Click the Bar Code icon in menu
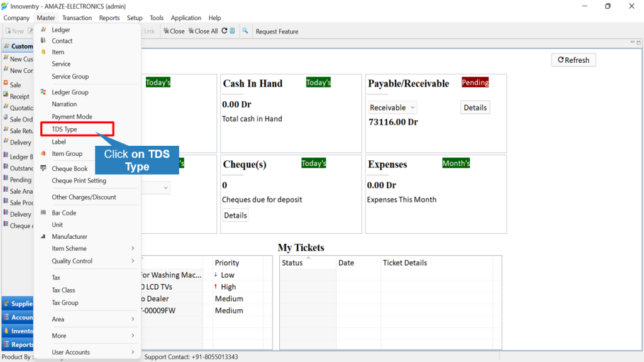644x362 pixels. coord(43,212)
